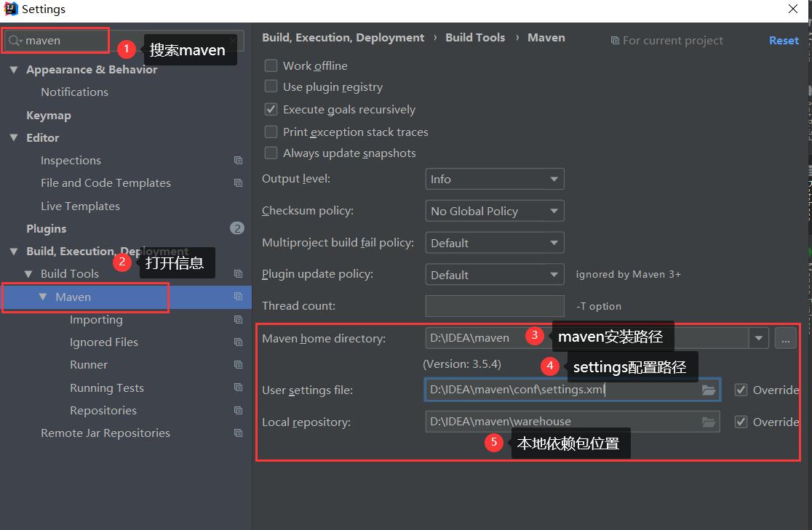Select the Ignored Files tree item
The image size is (812, 530).
click(x=104, y=342)
